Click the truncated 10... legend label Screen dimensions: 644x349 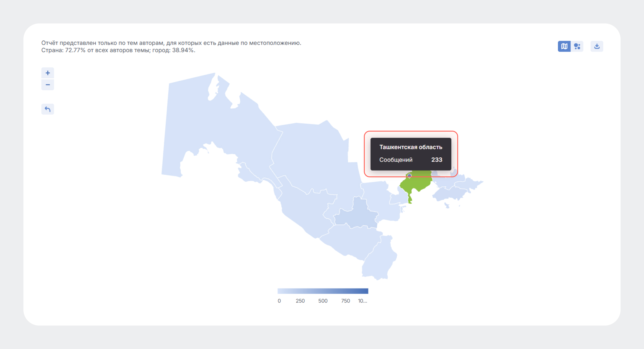(362, 301)
